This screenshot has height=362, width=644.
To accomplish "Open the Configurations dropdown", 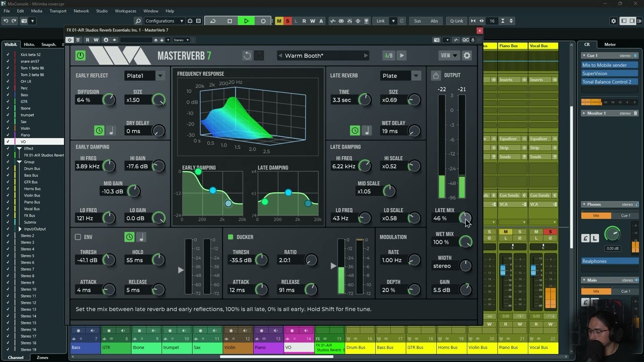I will pyautogui.click(x=165, y=21).
